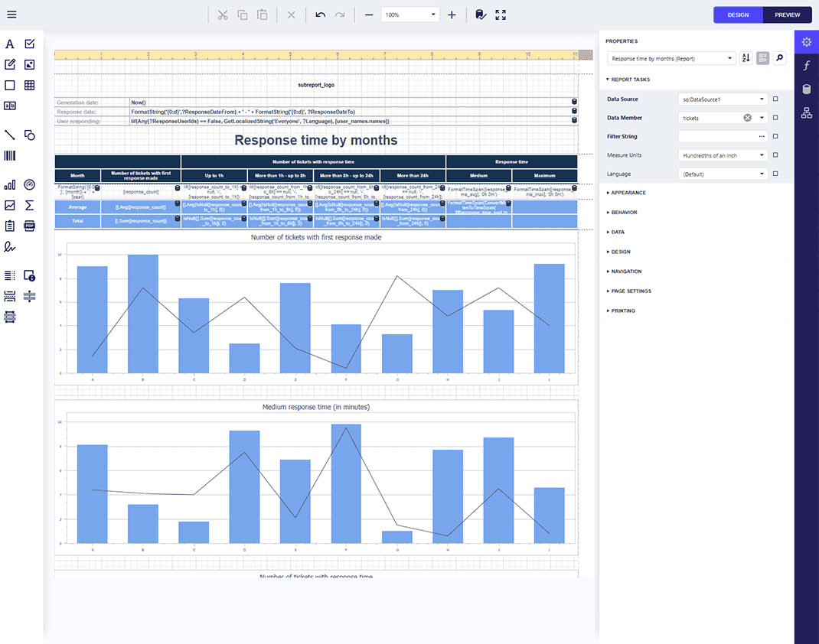Select the Chart control from the toolbox

point(10,184)
